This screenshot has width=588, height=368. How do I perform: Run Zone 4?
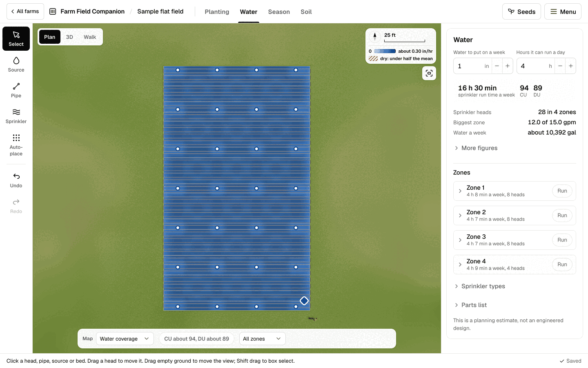(x=562, y=265)
